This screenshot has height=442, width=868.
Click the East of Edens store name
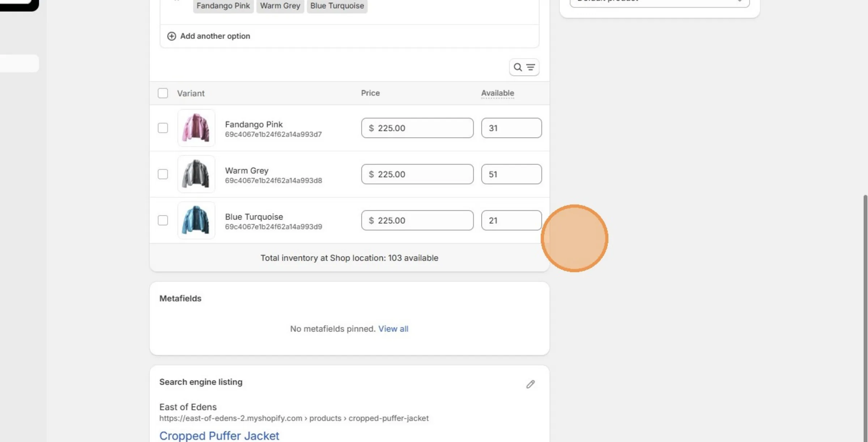pyautogui.click(x=188, y=407)
